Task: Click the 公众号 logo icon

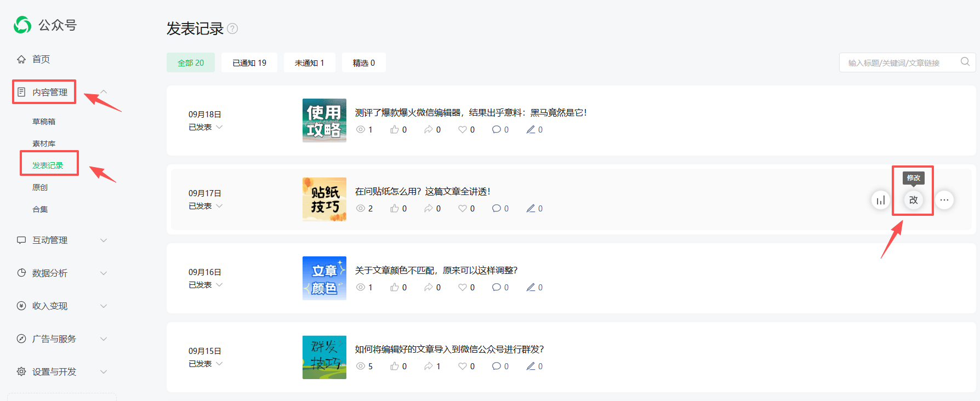Action: (x=22, y=25)
